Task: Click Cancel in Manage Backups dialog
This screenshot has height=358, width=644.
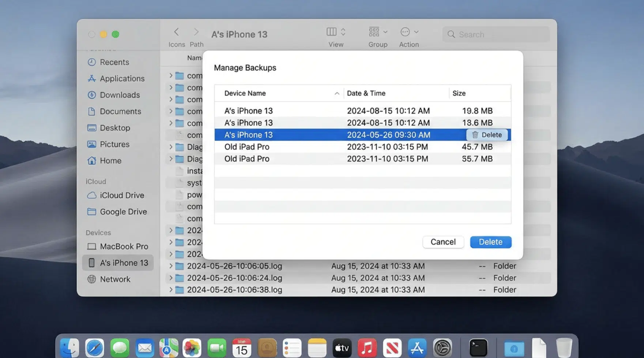Action: tap(443, 242)
